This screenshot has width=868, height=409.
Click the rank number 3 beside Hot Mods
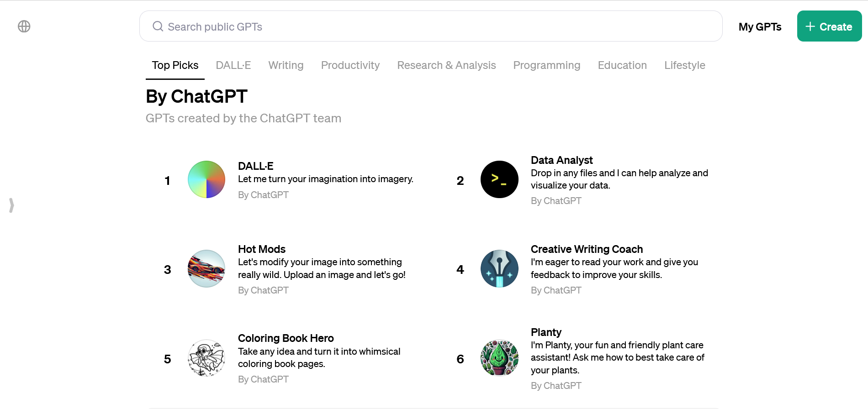point(168,270)
